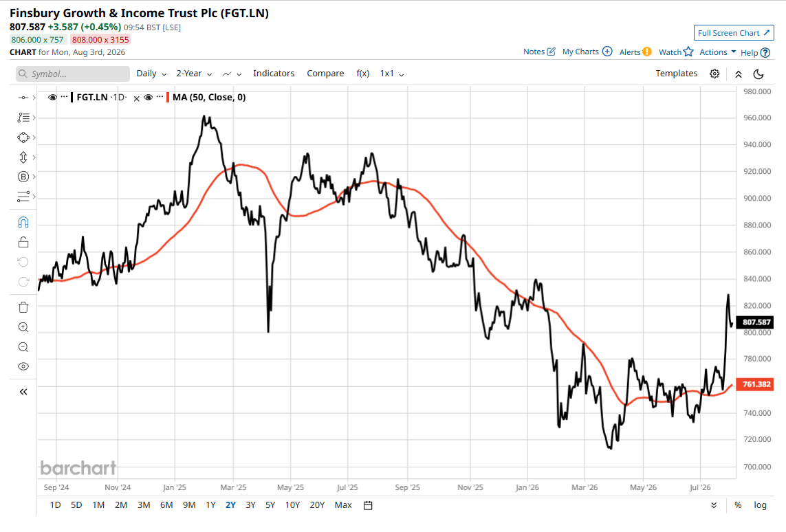Switch to log scale

pyautogui.click(x=761, y=505)
